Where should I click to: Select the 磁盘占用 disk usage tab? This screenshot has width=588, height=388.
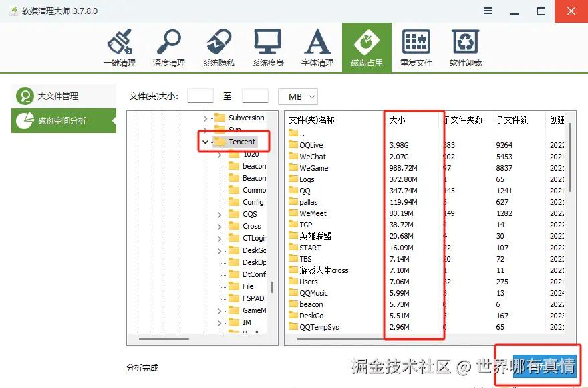click(x=367, y=47)
